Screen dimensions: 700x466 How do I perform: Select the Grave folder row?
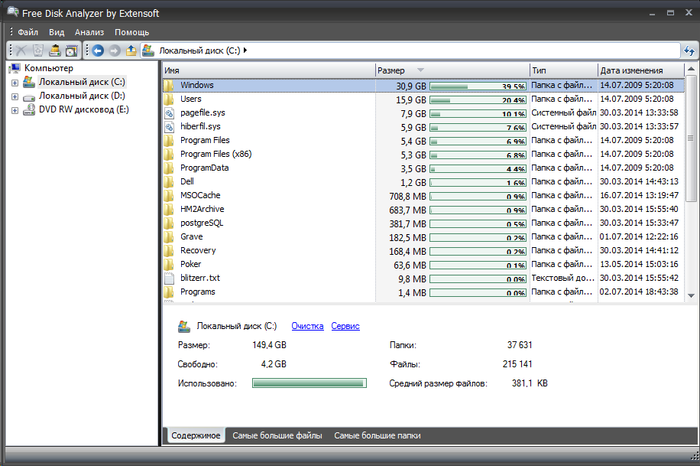point(423,237)
